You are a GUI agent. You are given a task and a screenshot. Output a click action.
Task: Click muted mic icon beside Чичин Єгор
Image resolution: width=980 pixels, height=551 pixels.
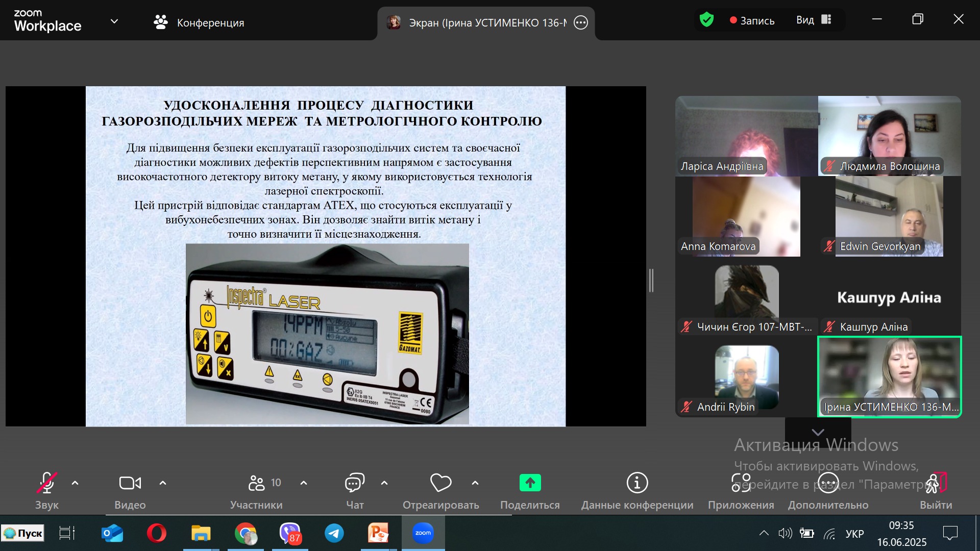[687, 327]
